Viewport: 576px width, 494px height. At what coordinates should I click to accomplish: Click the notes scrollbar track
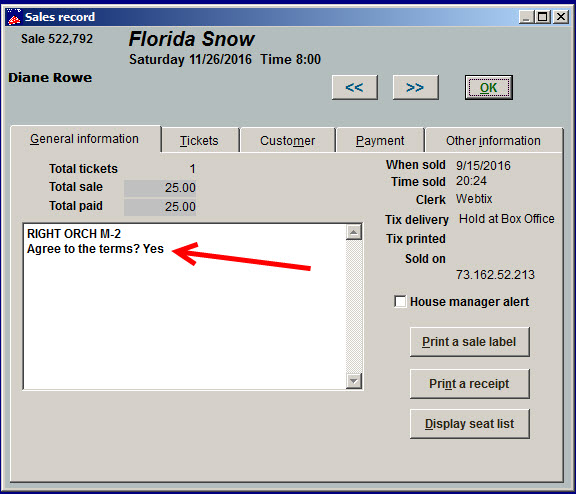tap(354, 306)
